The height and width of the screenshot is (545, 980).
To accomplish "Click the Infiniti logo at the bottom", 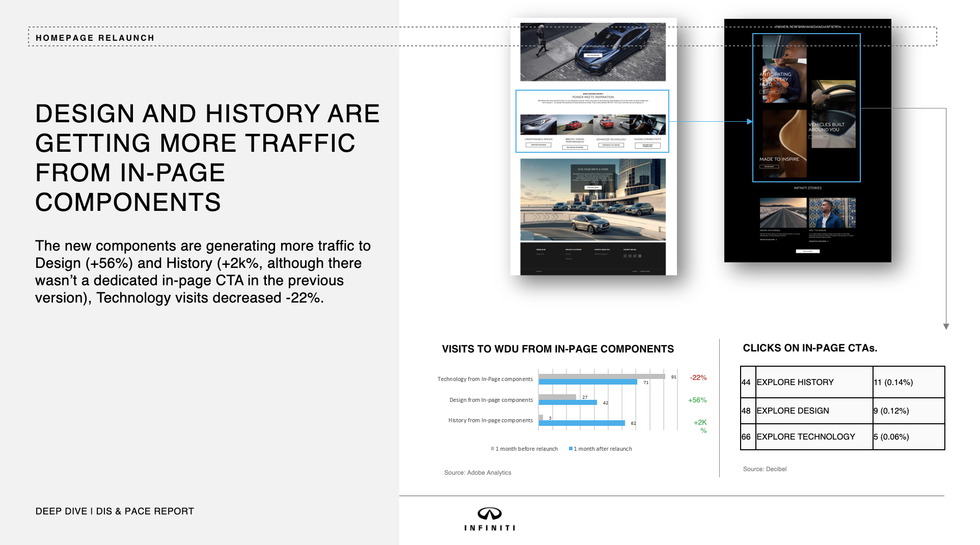I will [x=489, y=519].
